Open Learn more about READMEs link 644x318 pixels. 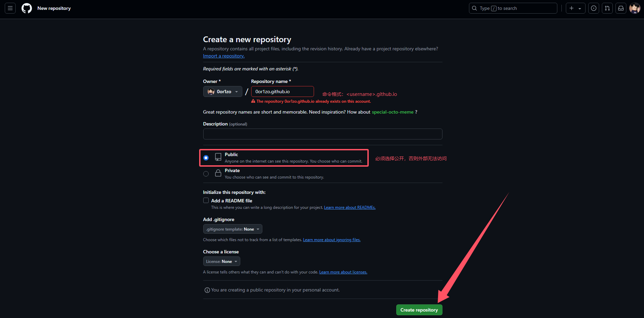click(350, 207)
